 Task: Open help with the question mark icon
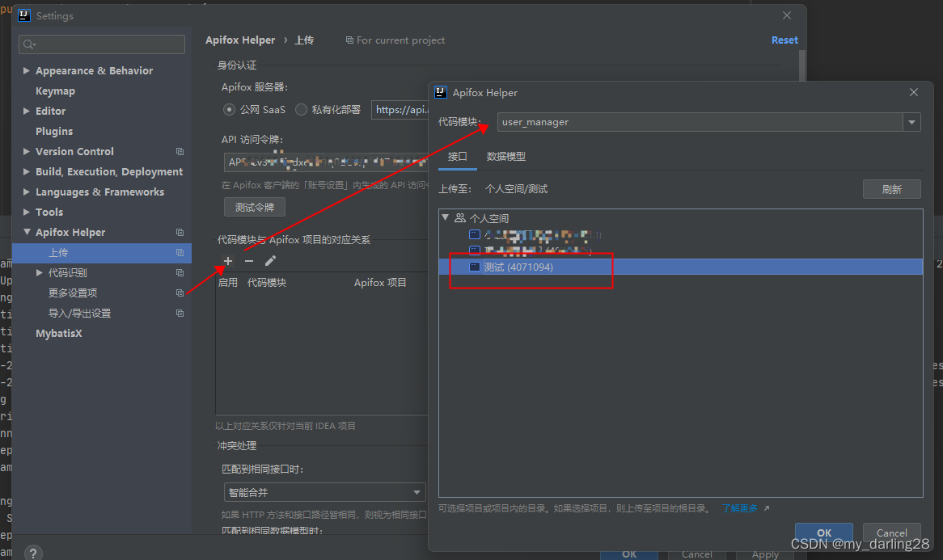click(x=33, y=553)
